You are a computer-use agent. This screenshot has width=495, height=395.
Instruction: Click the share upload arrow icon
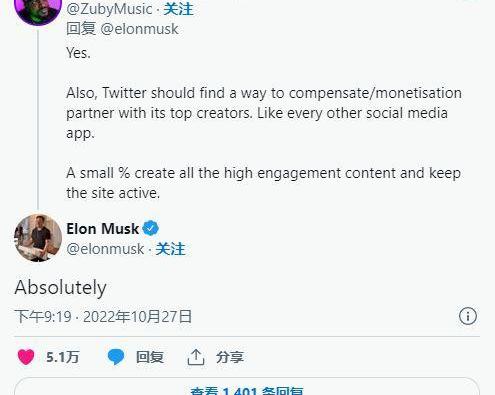click(196, 357)
